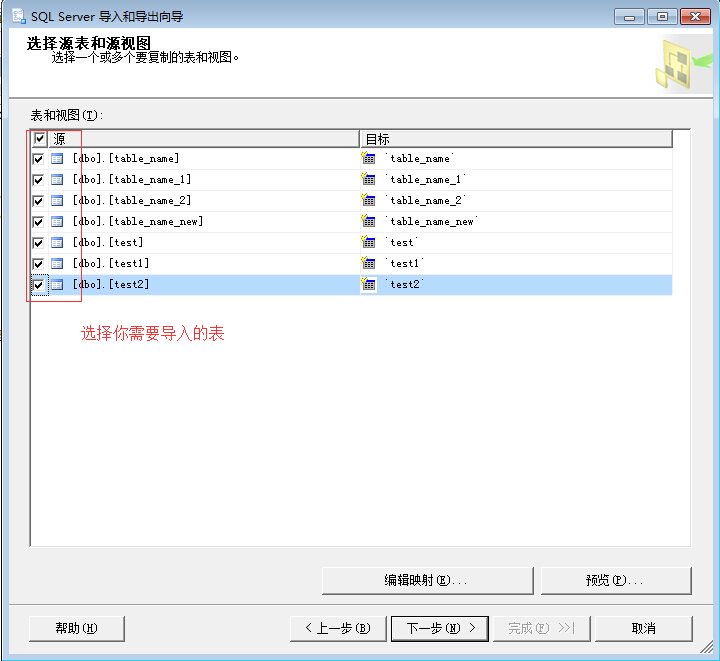Open destination cell `test2` dropdown

(516, 285)
